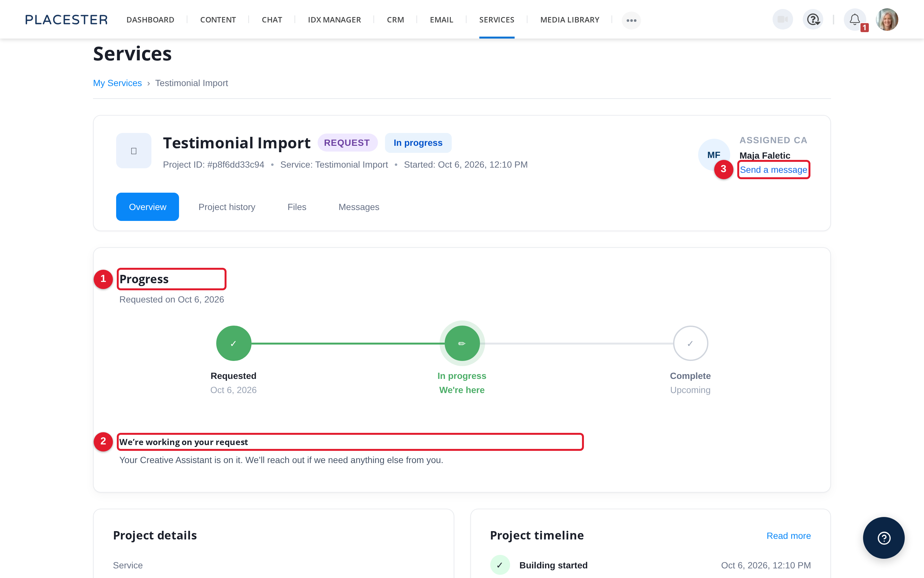Click Send a message link
The image size is (924, 578).
(x=774, y=170)
